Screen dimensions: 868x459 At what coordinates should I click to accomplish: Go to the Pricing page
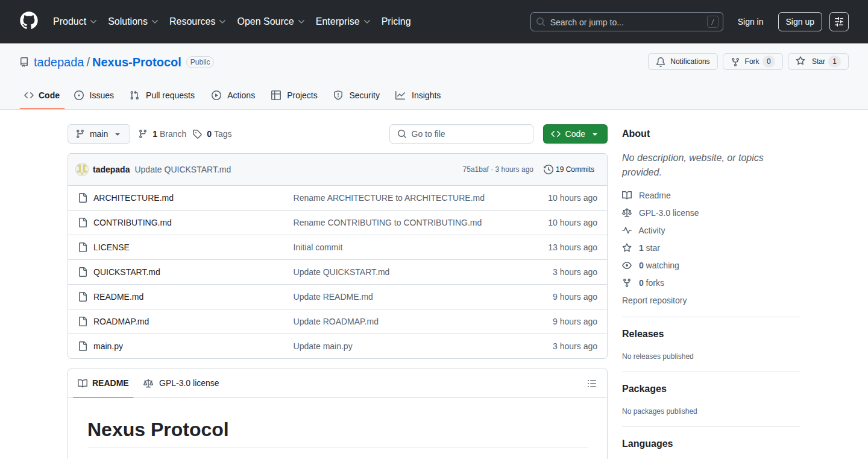pos(396,22)
